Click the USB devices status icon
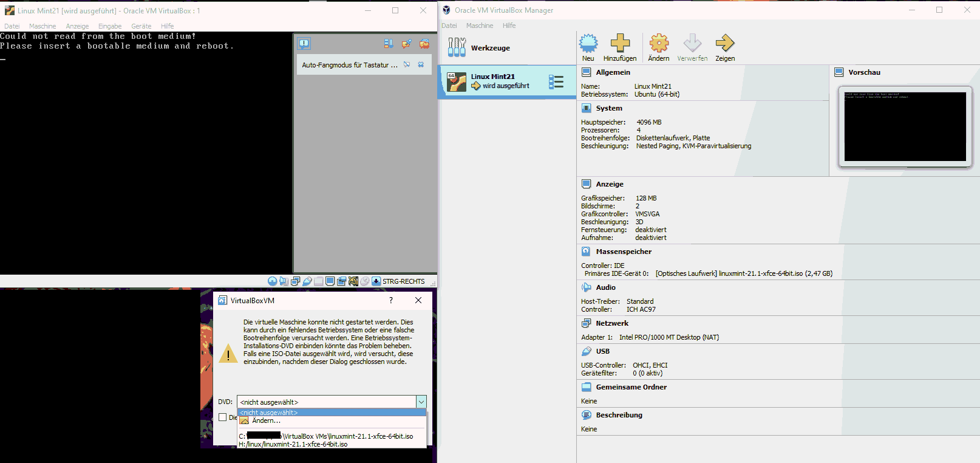Screen dimensions: 980x463 pyautogui.click(x=307, y=281)
